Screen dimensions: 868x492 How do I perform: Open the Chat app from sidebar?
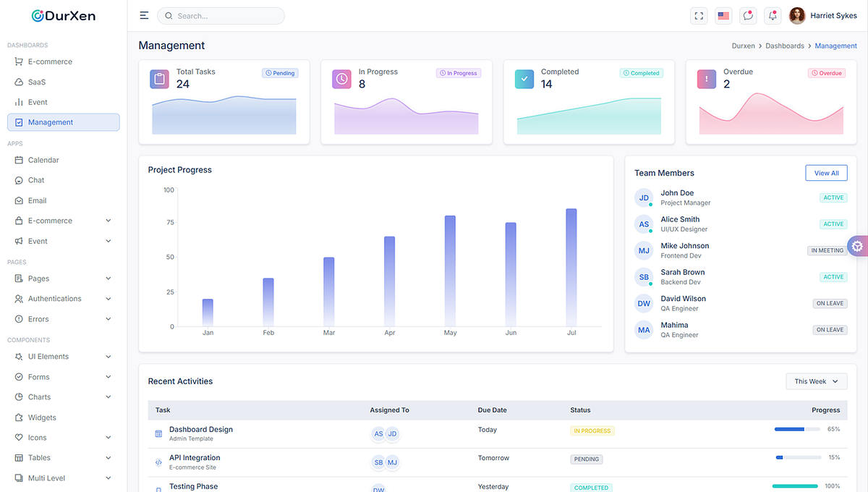[x=36, y=179]
